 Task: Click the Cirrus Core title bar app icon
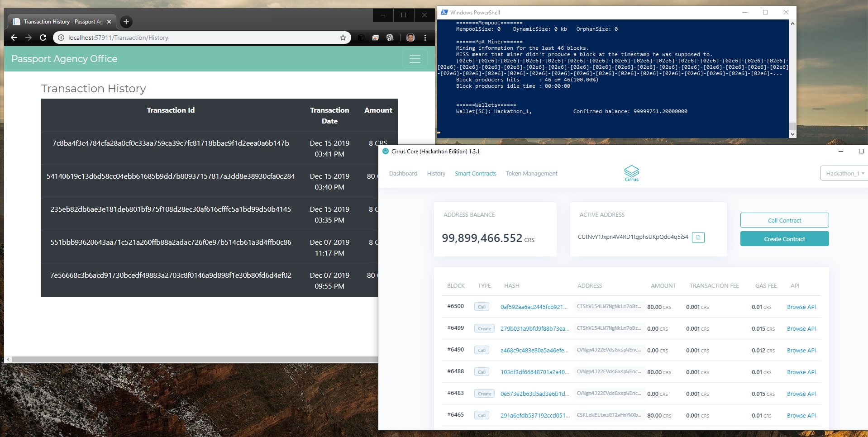point(386,151)
